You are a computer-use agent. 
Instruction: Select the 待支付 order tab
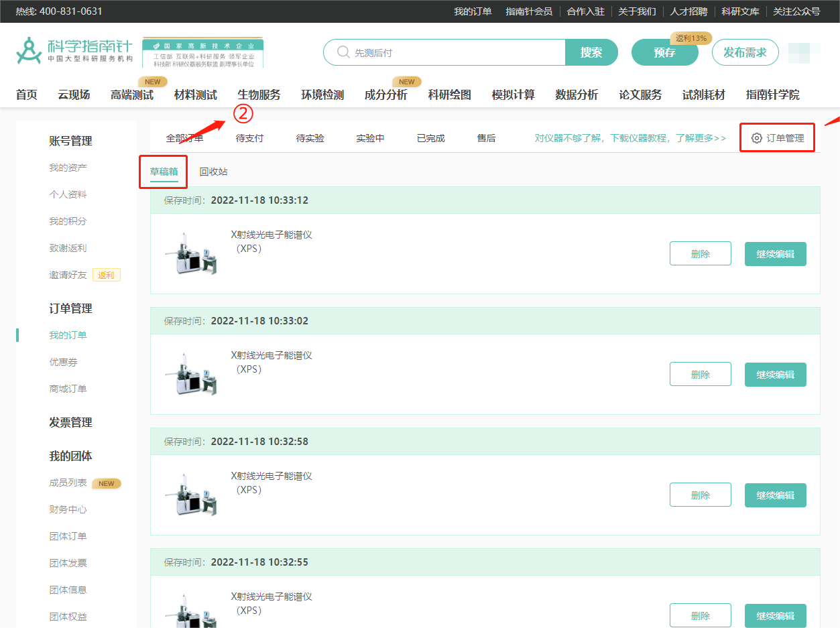[x=249, y=138]
